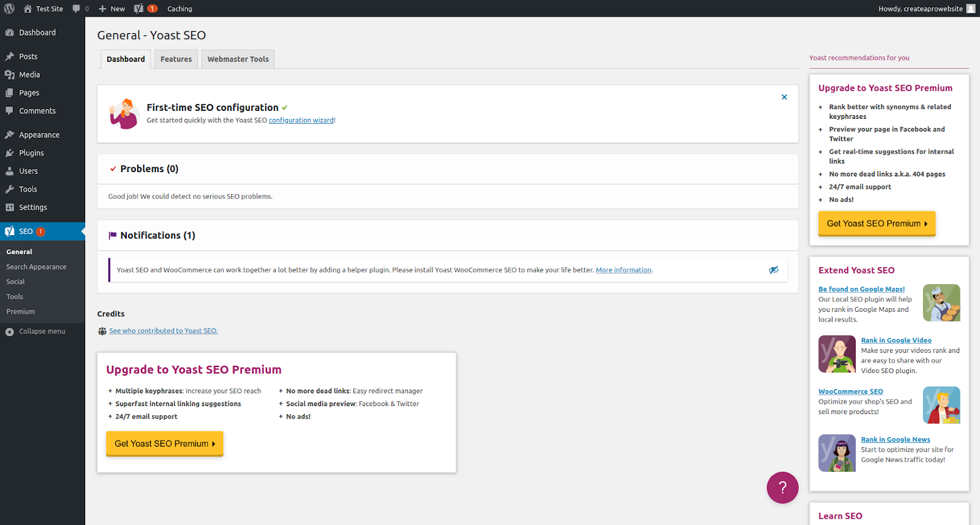Open the purple help question mark button

[783, 488]
